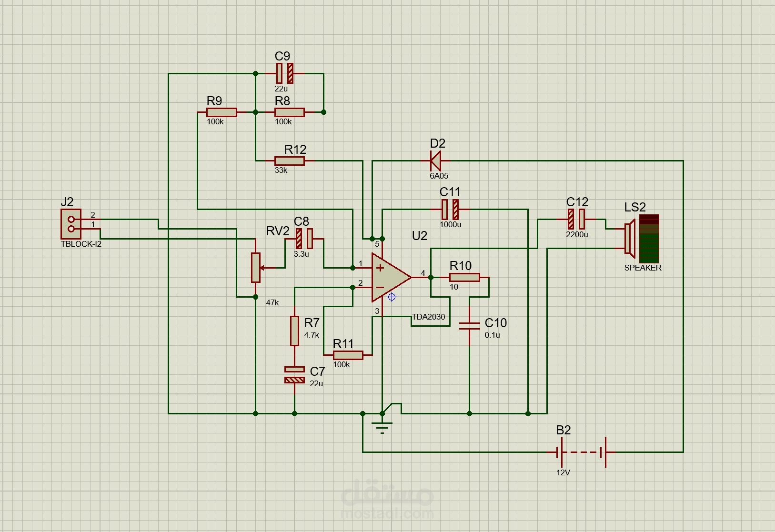Click the 1000u value under C11
The height and width of the screenshot is (532, 775).
pos(451,224)
